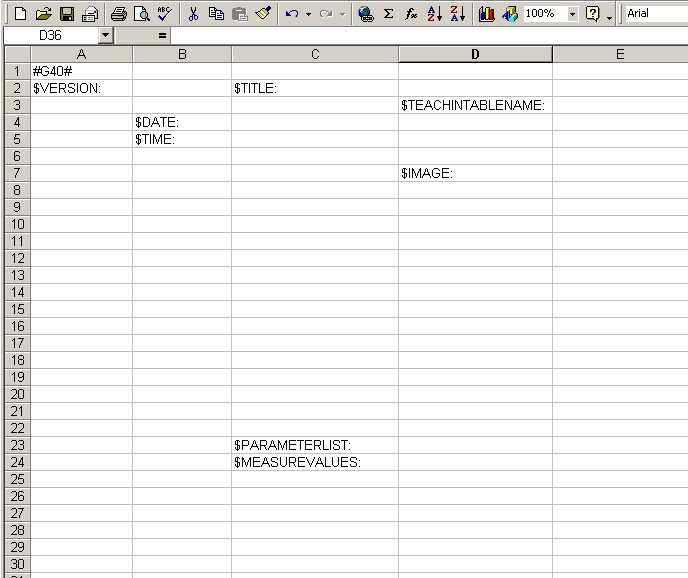
Task: Open the Undo history dropdown arrow
Action: pos(308,14)
